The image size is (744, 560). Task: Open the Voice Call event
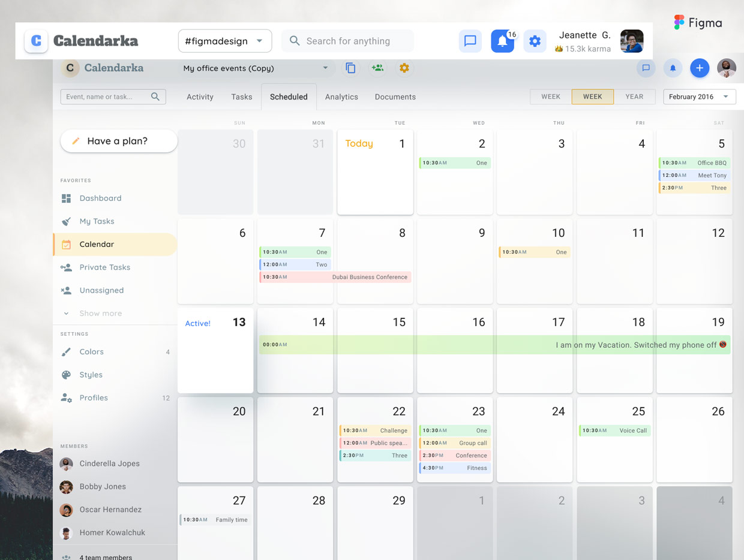coord(615,430)
